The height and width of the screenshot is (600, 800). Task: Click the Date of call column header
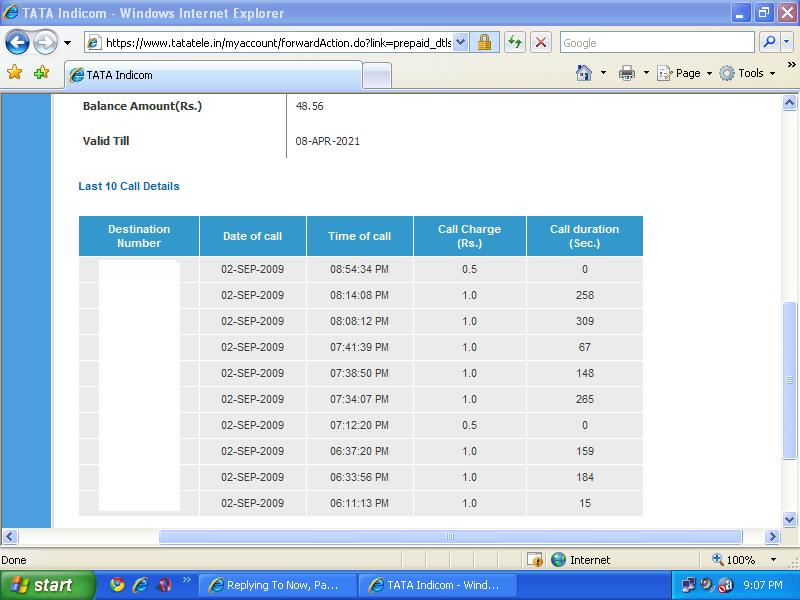click(253, 236)
